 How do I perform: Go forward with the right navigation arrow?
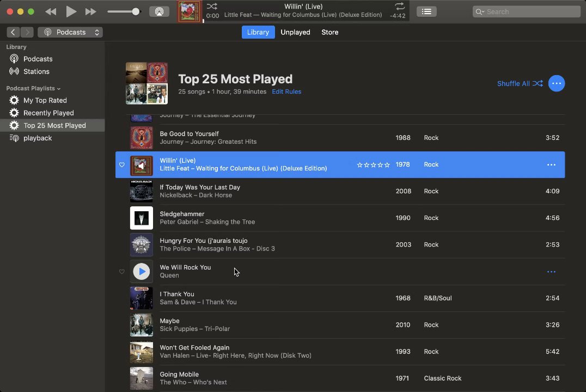(27, 32)
